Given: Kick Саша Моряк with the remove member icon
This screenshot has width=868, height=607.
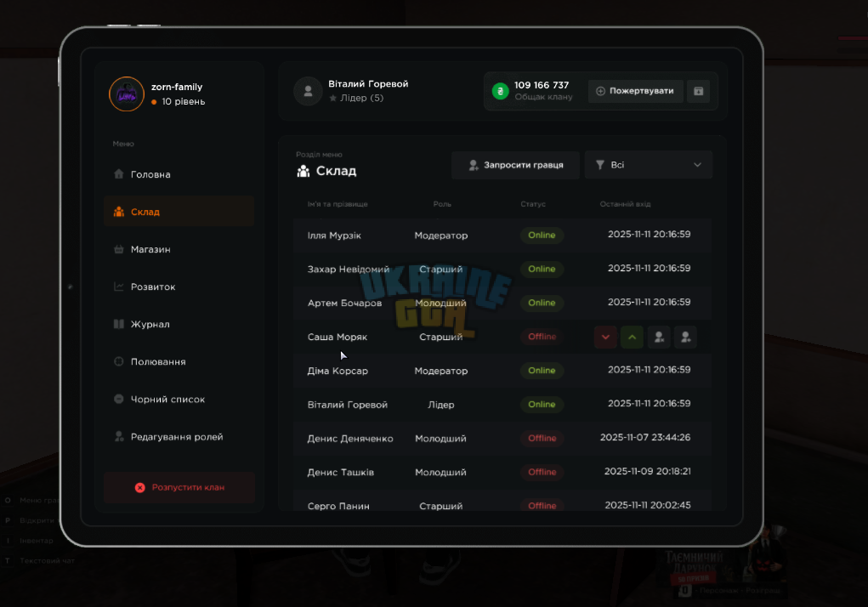Looking at the screenshot, I should point(659,337).
